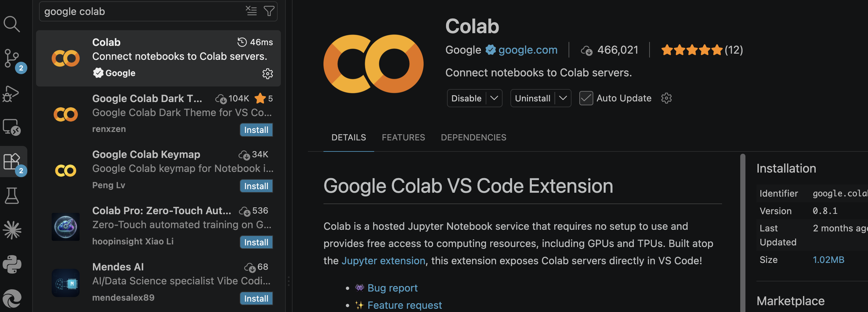The height and width of the screenshot is (312, 868).
Task: Click the Uninstall button
Action: pyautogui.click(x=533, y=98)
